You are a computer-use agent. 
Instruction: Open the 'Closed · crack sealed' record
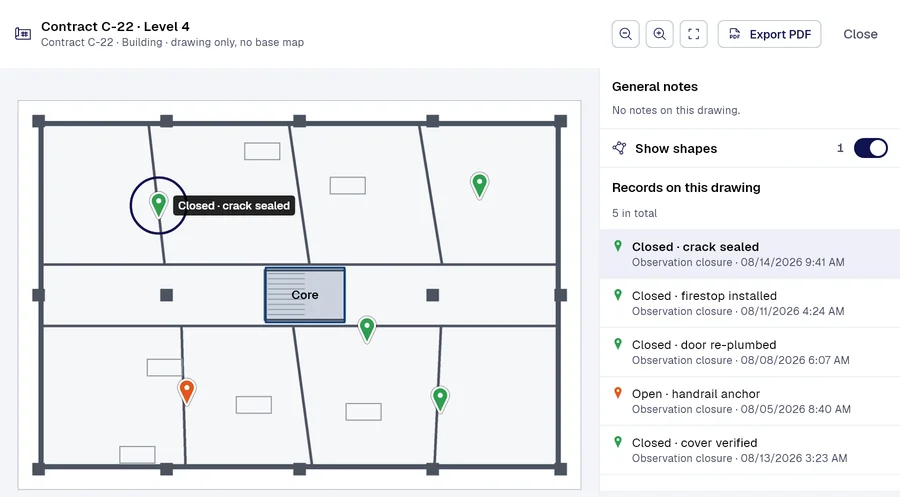click(x=750, y=254)
